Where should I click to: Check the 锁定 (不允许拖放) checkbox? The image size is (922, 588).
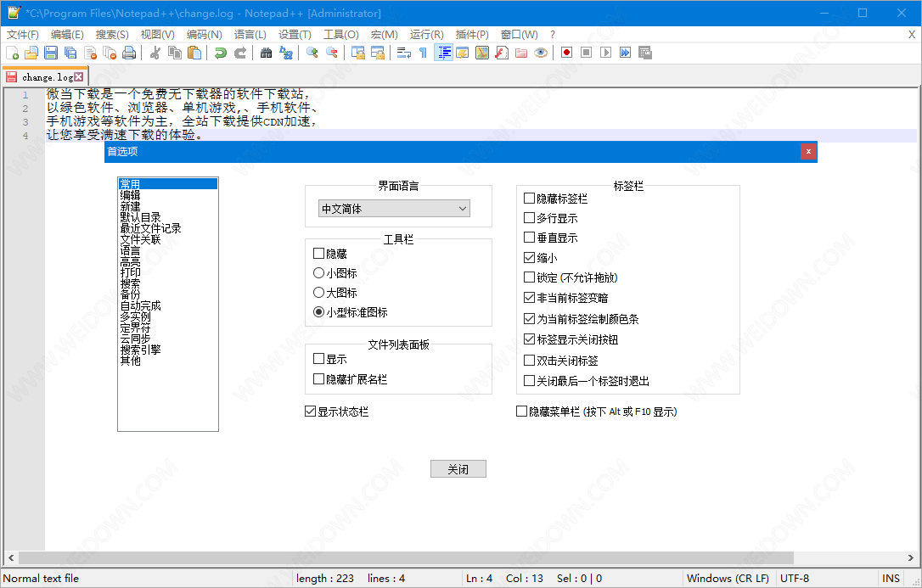pyautogui.click(x=529, y=277)
